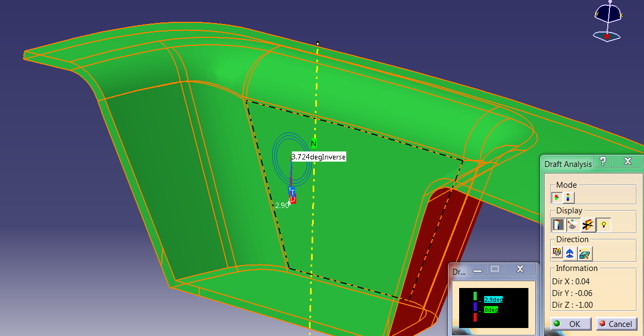Viewport: 644px width, 336px height.
Task: Lock the draft pulling direction
Action: point(556,252)
